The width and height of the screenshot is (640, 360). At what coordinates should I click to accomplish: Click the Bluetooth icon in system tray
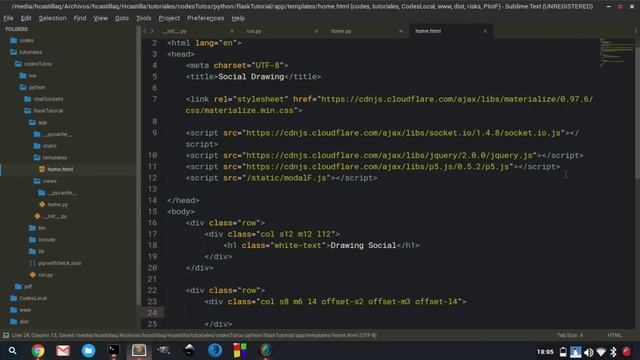[x=613, y=352]
